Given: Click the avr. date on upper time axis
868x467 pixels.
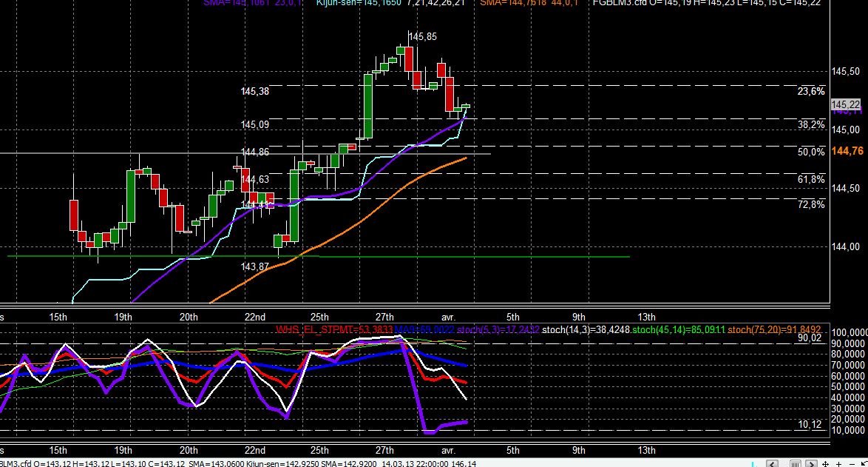Looking at the screenshot, I should pos(448,317).
